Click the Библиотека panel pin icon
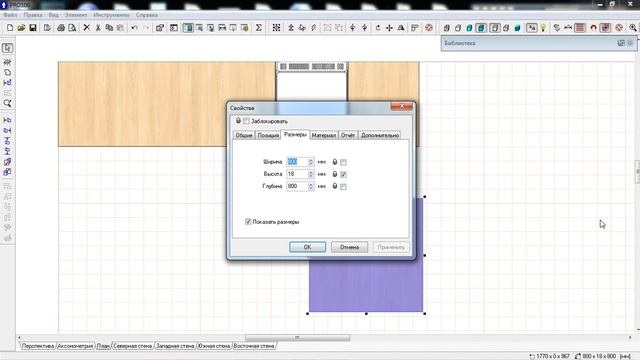Screen dimensions: 640x360 [x=621, y=43]
